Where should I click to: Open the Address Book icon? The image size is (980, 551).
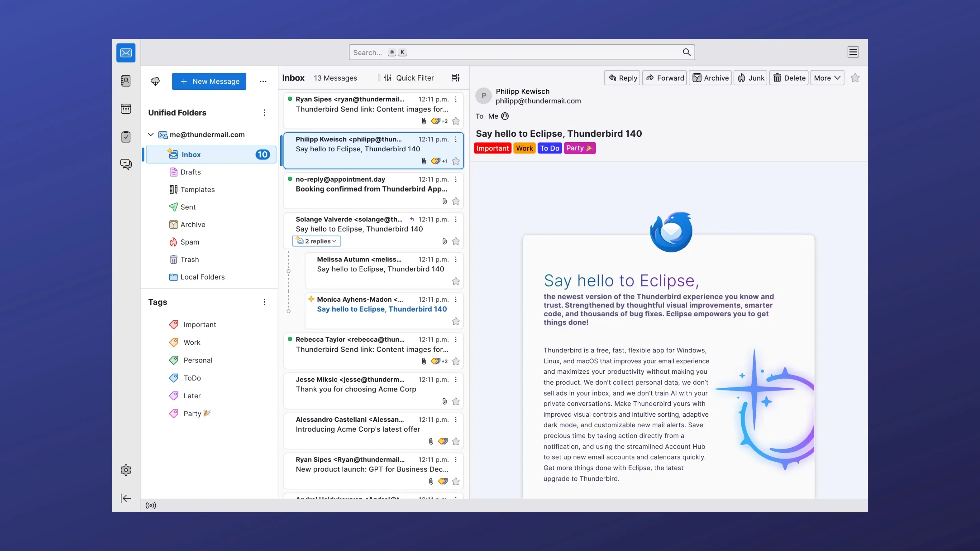pyautogui.click(x=126, y=81)
